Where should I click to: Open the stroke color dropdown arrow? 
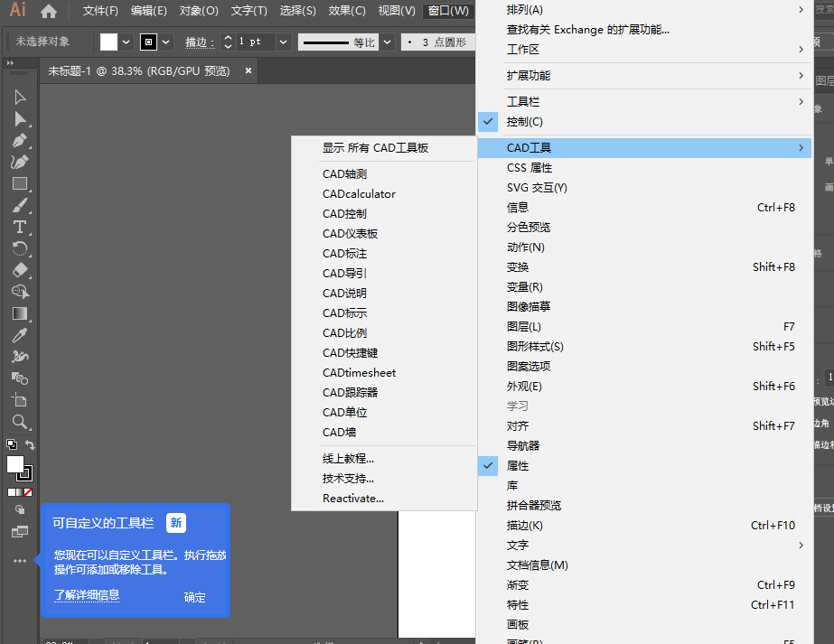click(166, 42)
